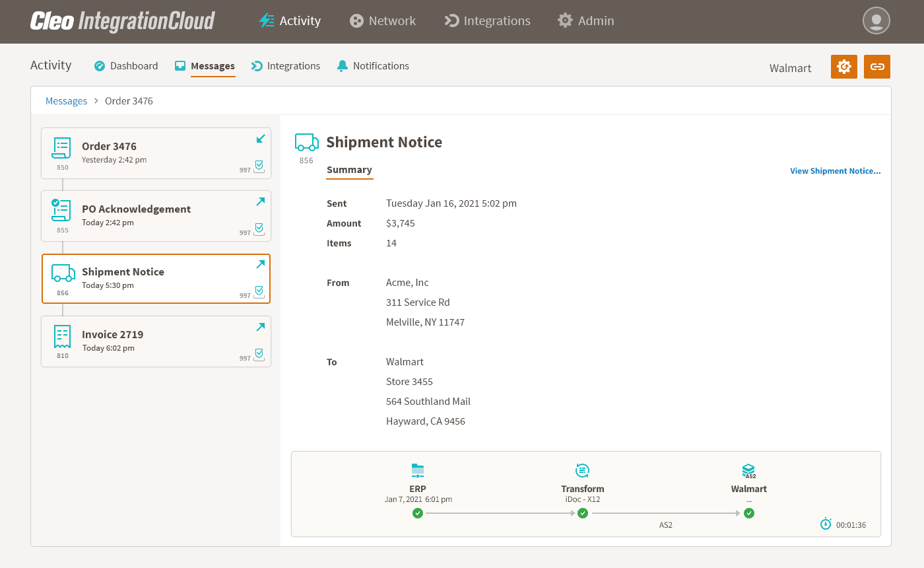Select the Invoice 2719 message card
This screenshot has width=924, height=568.
[x=156, y=341]
